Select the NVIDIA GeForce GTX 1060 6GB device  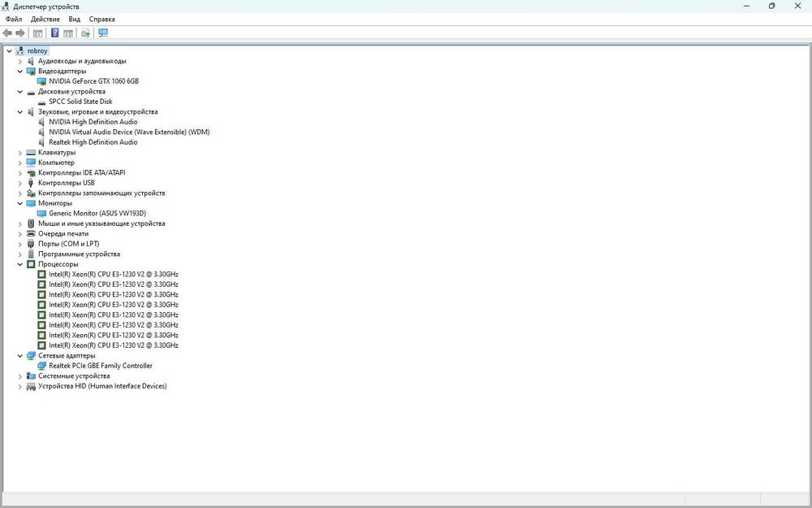pyautogui.click(x=93, y=81)
